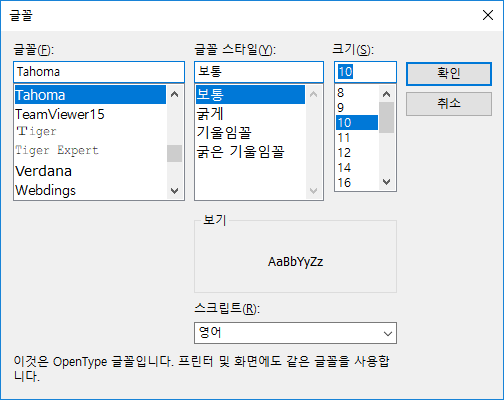Screen dimensions: 504x400
Task: Pick the 굵게 font style
Action: tap(250, 114)
